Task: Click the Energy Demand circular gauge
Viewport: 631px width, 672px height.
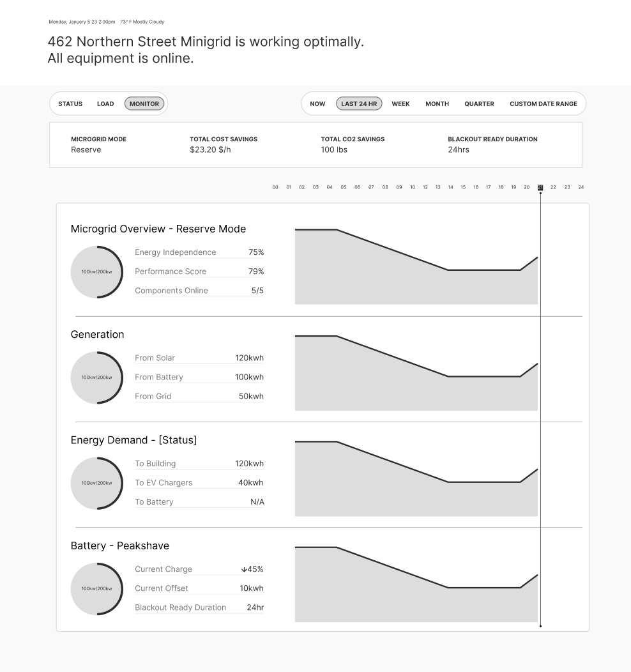Action: pos(96,483)
